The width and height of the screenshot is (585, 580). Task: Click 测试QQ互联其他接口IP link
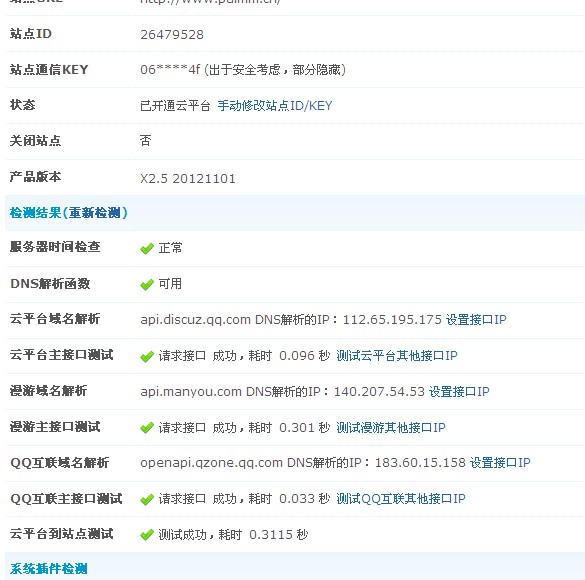point(401,499)
